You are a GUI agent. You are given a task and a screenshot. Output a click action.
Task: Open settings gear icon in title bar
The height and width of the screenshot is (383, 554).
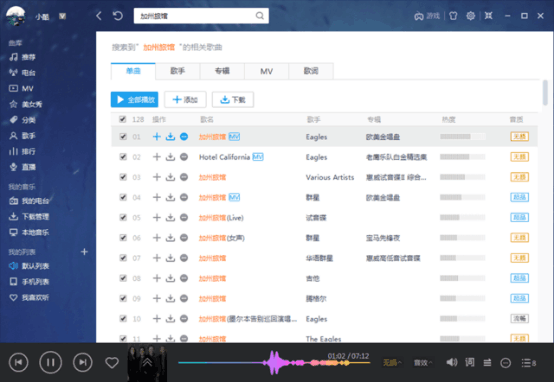[x=471, y=16]
